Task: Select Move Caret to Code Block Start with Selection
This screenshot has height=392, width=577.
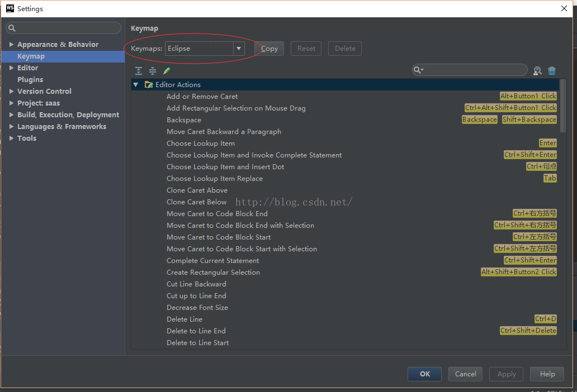Action: 345,249
